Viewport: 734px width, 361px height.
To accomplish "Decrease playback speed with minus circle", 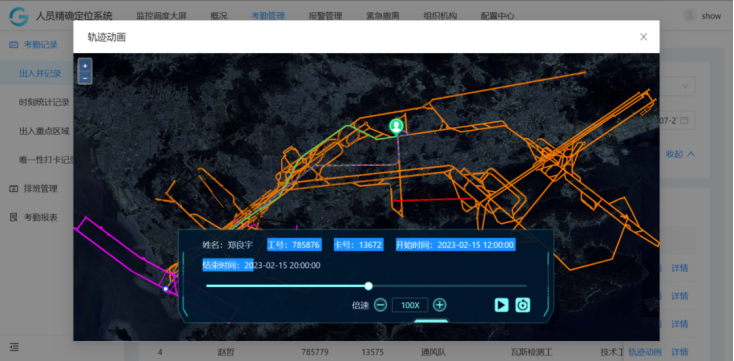I will 381,305.
